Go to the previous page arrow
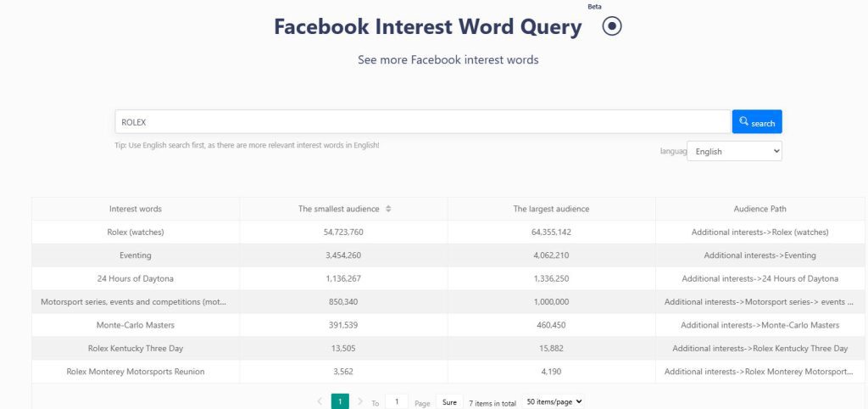This screenshot has height=409, width=868. pyautogui.click(x=320, y=402)
